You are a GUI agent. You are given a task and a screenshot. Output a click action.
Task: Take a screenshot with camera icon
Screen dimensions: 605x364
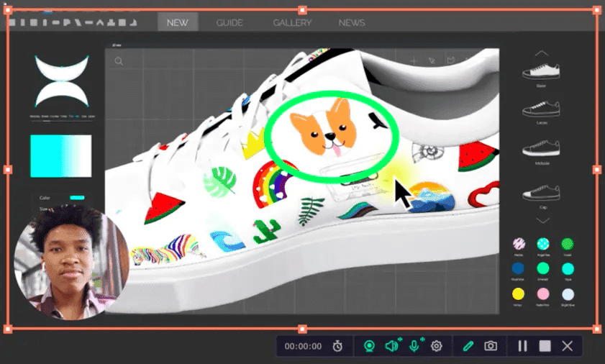coord(491,346)
